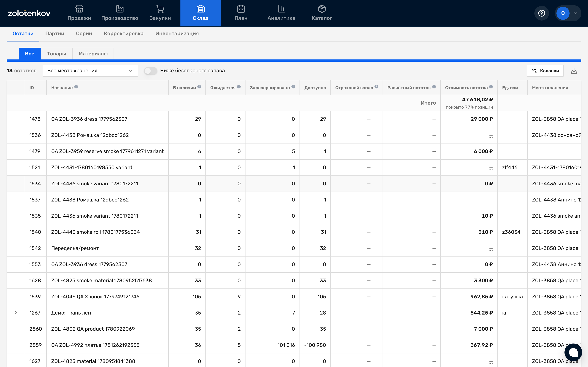Expand the user account menu chevron
588x367 pixels.
[x=575, y=13]
